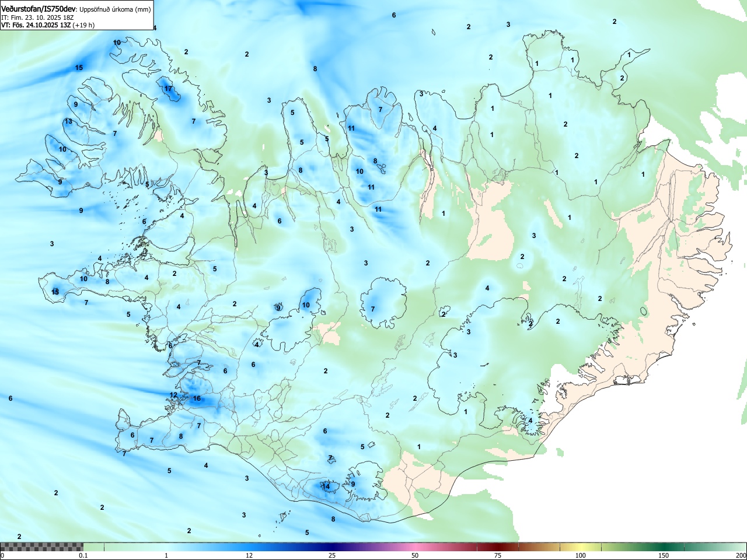Click the '25' label on the color scale
Screen dimensions: 747x560
pyautogui.click(x=332, y=555)
